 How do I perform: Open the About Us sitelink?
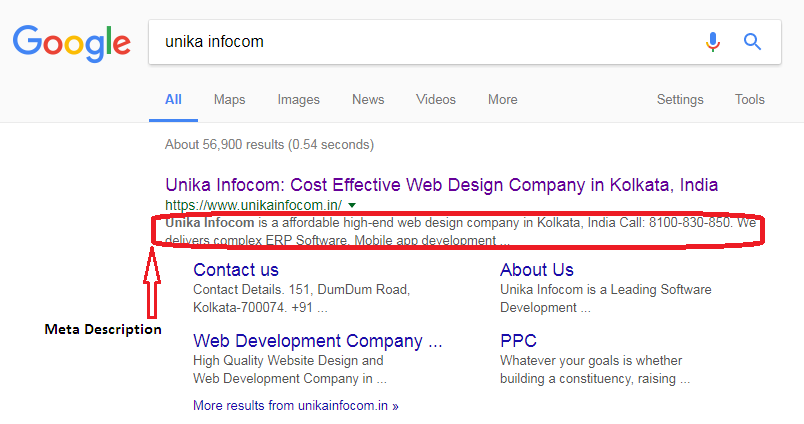click(537, 270)
